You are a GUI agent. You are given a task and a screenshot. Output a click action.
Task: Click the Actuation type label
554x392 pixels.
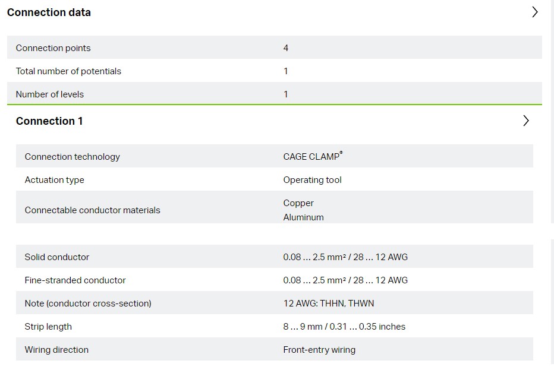pos(54,180)
